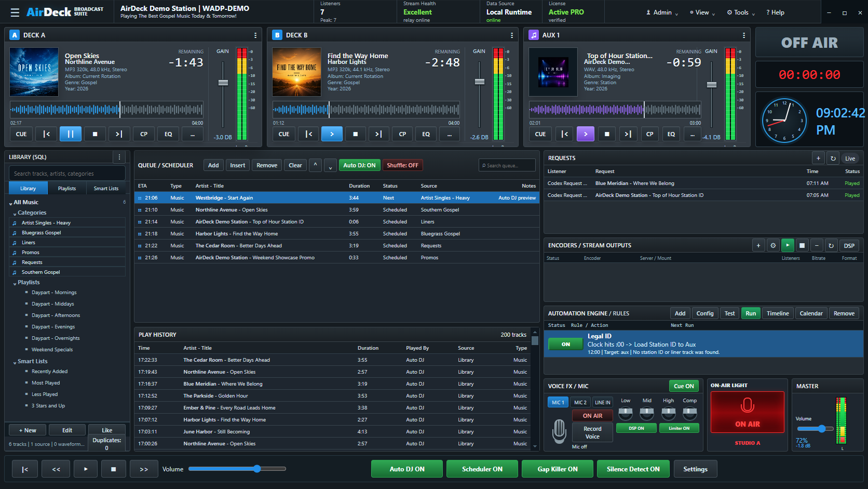The height and width of the screenshot is (489, 868).
Task: Open Settings at bottom bar
Action: point(695,469)
